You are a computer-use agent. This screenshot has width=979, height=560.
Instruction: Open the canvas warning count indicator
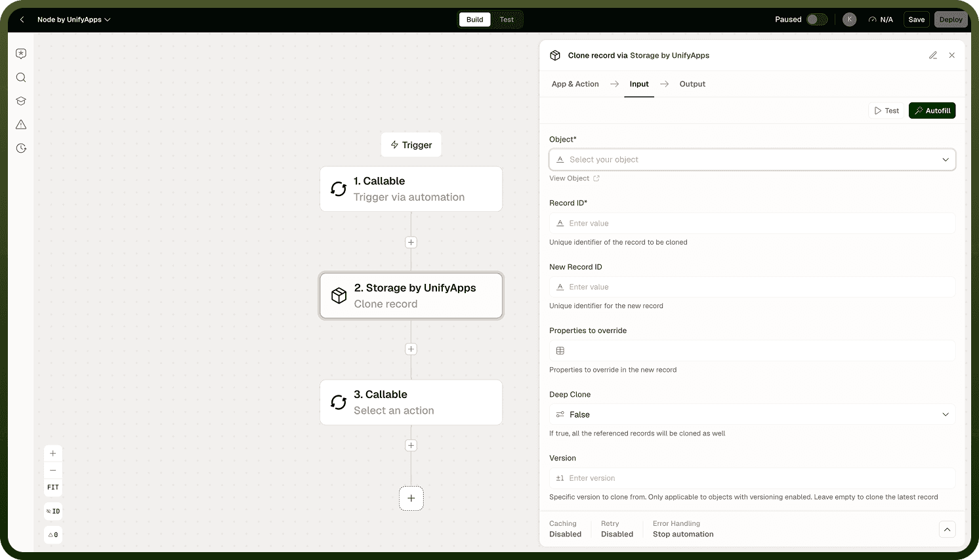53,535
